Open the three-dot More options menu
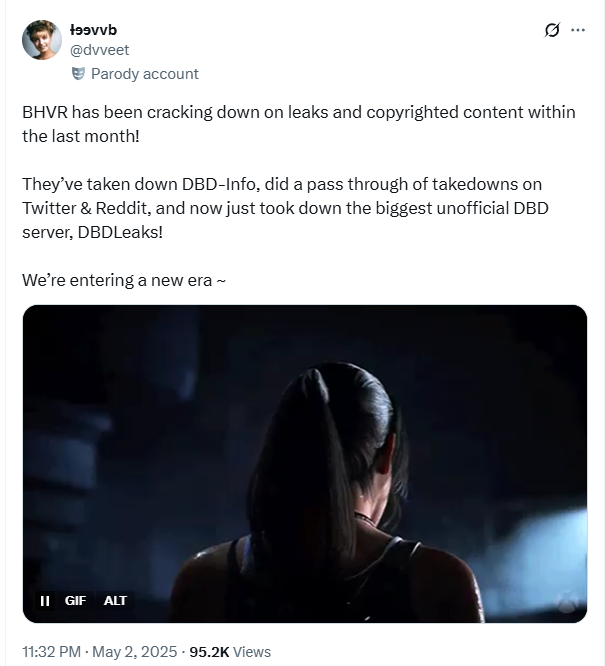Image resolution: width=605 pixels, height=666 pixels. click(578, 30)
